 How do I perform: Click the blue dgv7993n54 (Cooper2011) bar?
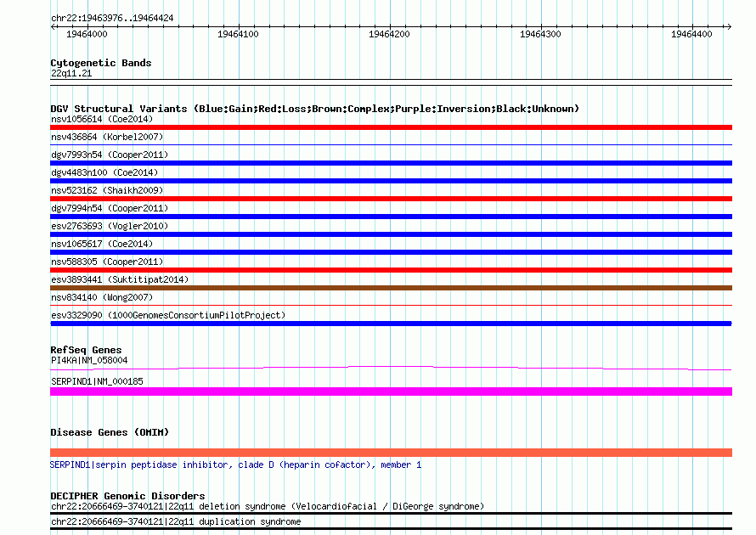coord(391,163)
